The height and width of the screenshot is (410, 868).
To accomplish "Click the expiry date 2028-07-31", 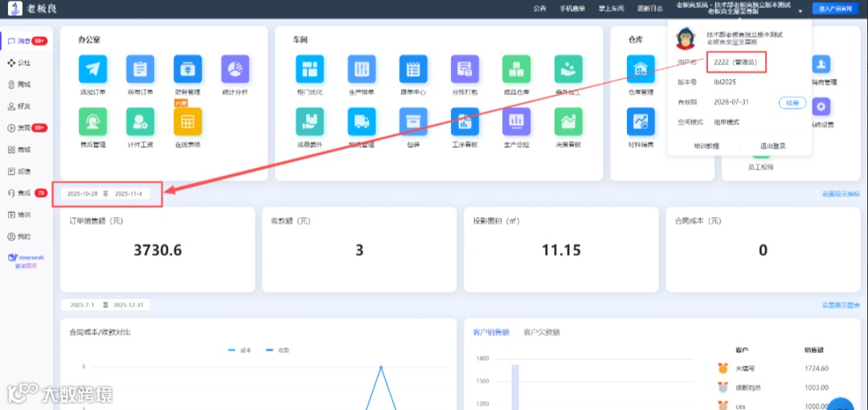I will tap(731, 103).
